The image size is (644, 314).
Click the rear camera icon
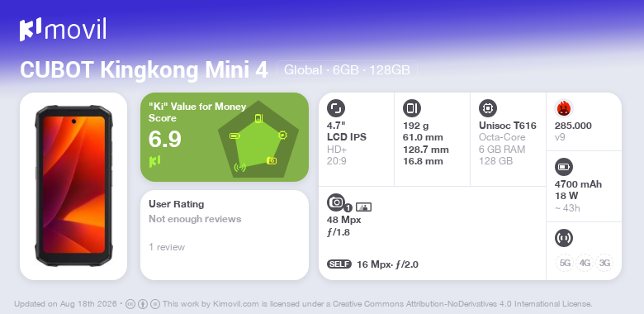336,202
